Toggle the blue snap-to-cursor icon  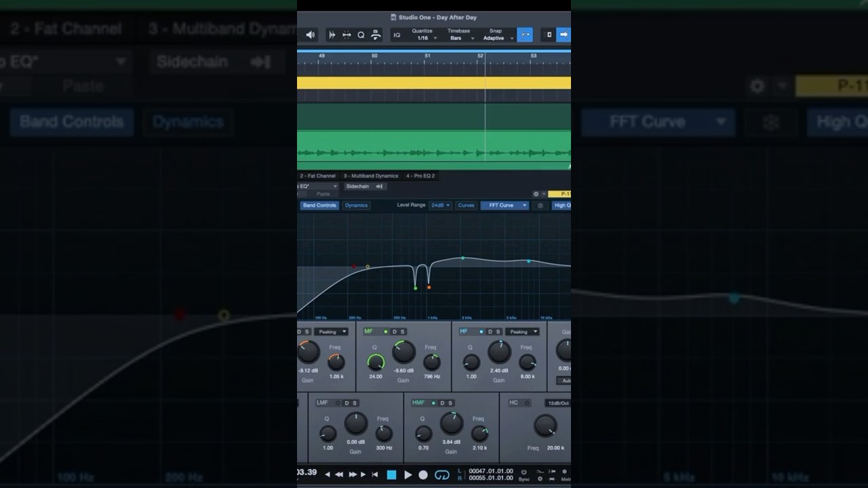point(525,35)
